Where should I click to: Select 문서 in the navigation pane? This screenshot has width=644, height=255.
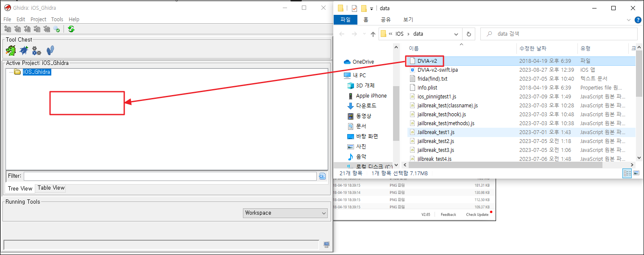(357, 126)
